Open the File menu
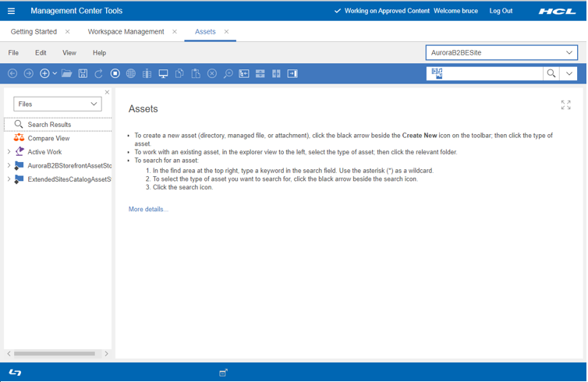588x382 pixels. (x=13, y=53)
